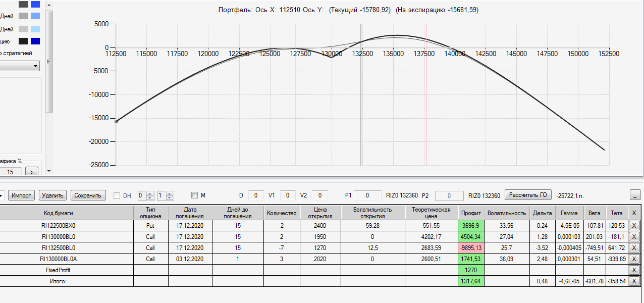
Task: Pick the dark navy blue color swatch
Action: click(x=35, y=41)
